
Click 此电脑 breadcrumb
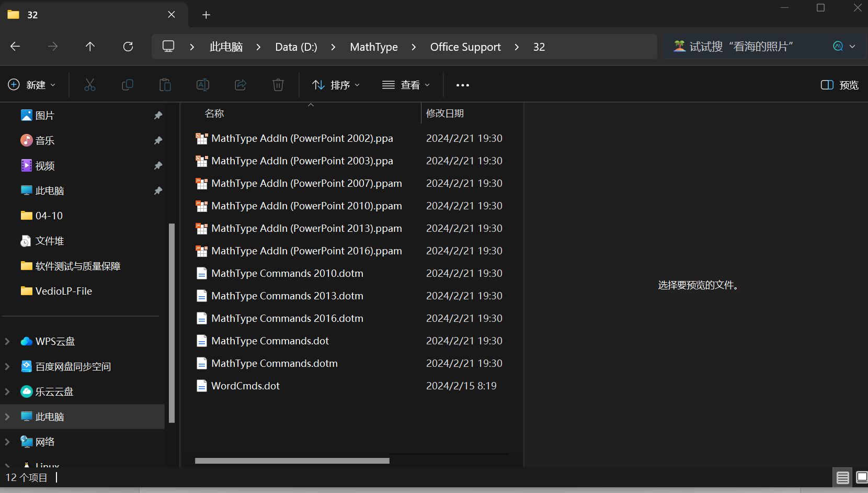[226, 47]
